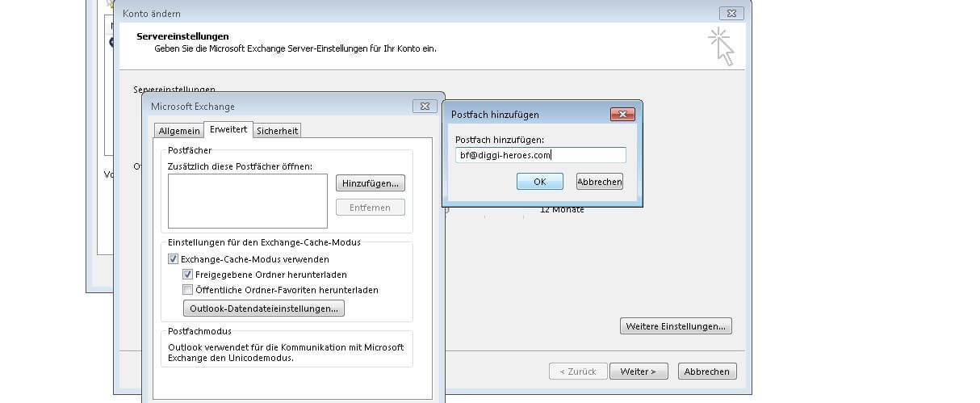This screenshot has height=403, width=980.
Task: Toggle Freigegebene Ordner herunterladen checkbox
Action: coord(188,275)
